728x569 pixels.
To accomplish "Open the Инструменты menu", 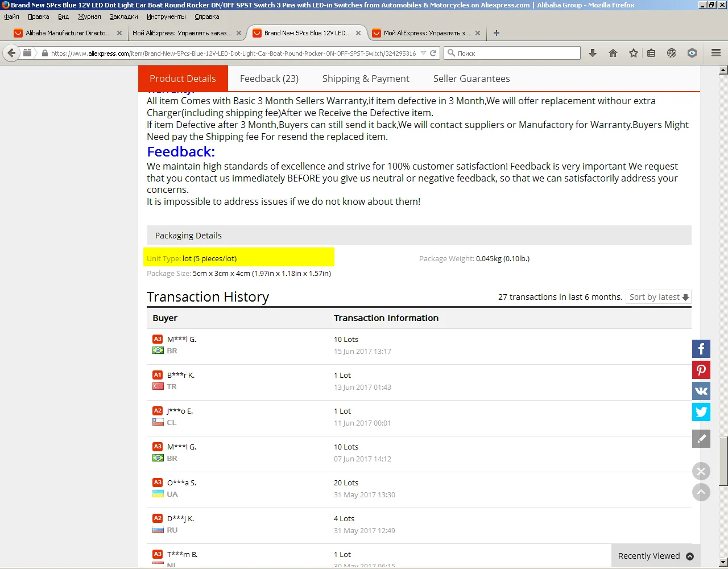I will pos(166,17).
